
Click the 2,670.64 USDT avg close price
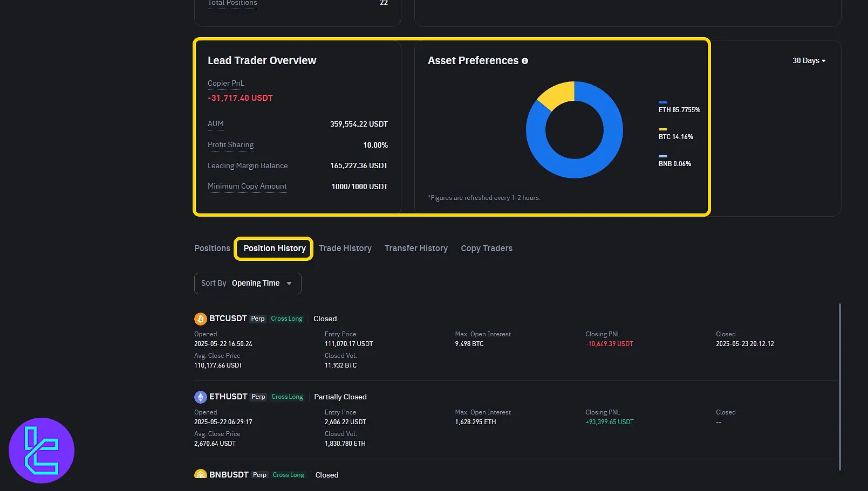(x=215, y=444)
